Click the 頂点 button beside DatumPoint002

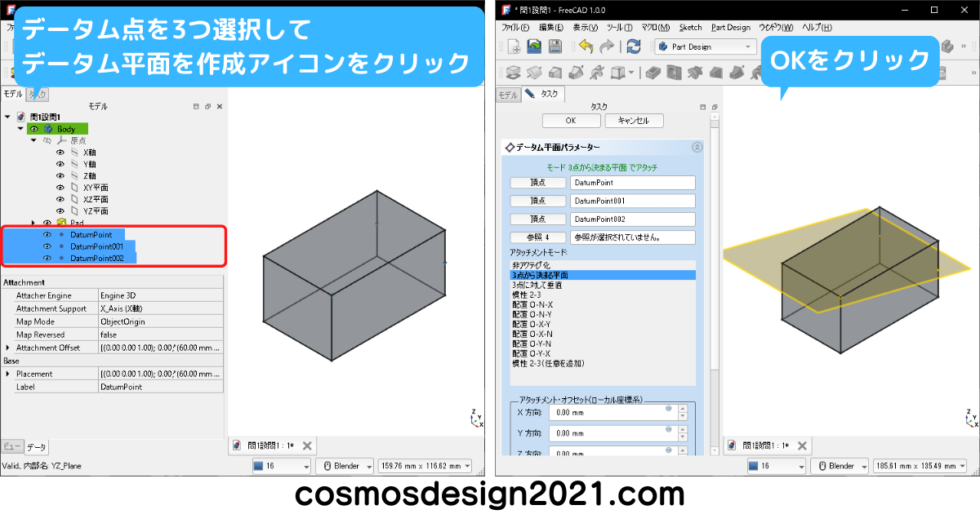(x=537, y=219)
